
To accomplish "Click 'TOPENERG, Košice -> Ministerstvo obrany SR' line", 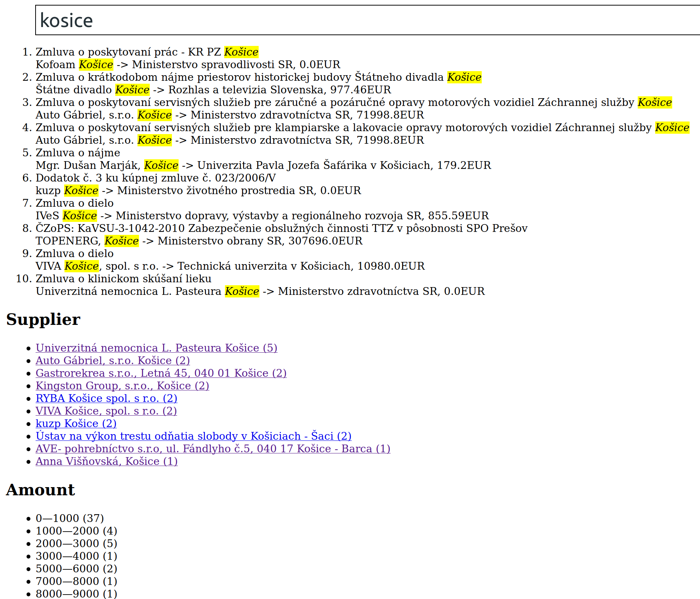I will click(x=199, y=241).
